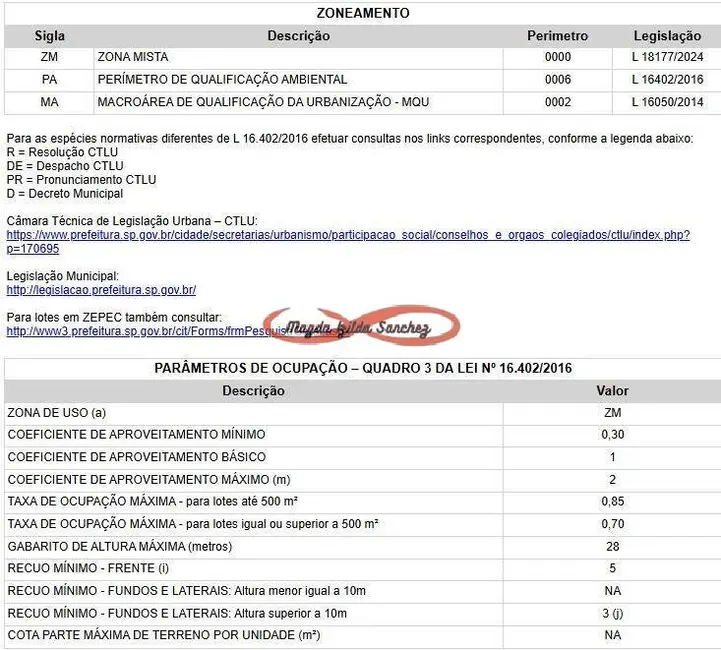The height and width of the screenshot is (650, 721).
Task: Click the Legislação column header
Action: tap(667, 36)
